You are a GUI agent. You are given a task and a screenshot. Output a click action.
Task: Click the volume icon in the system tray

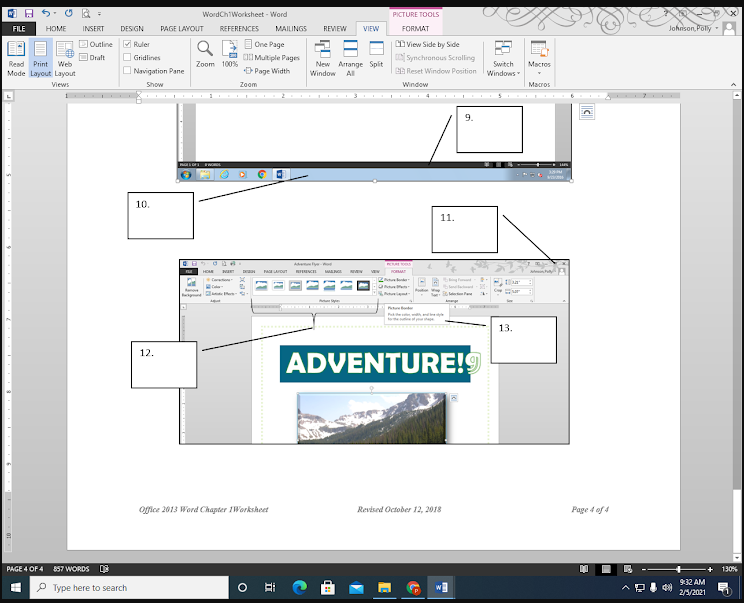[667, 588]
